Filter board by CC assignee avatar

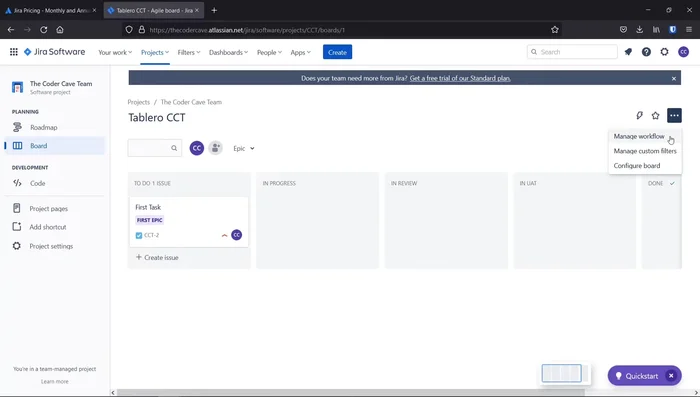(197, 148)
